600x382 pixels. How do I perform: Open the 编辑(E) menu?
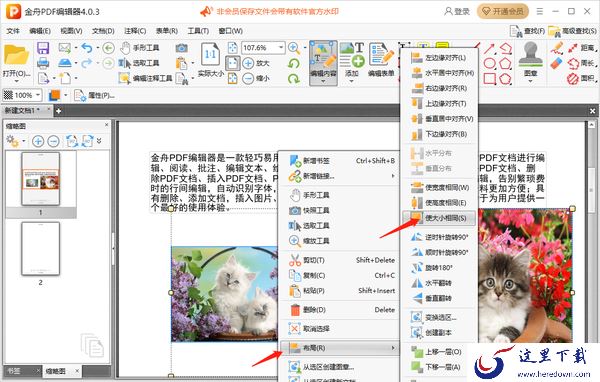40,31
